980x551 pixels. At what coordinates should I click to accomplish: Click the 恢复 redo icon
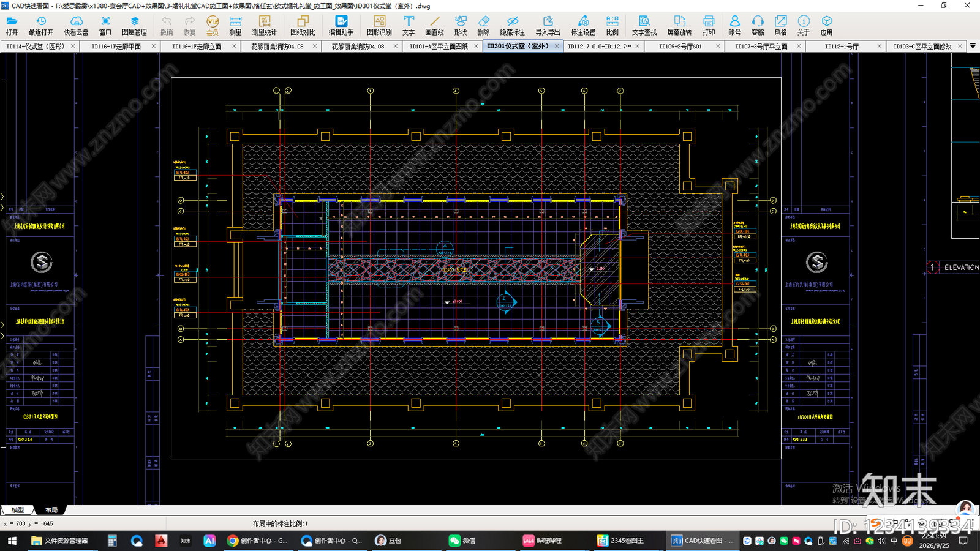click(190, 25)
